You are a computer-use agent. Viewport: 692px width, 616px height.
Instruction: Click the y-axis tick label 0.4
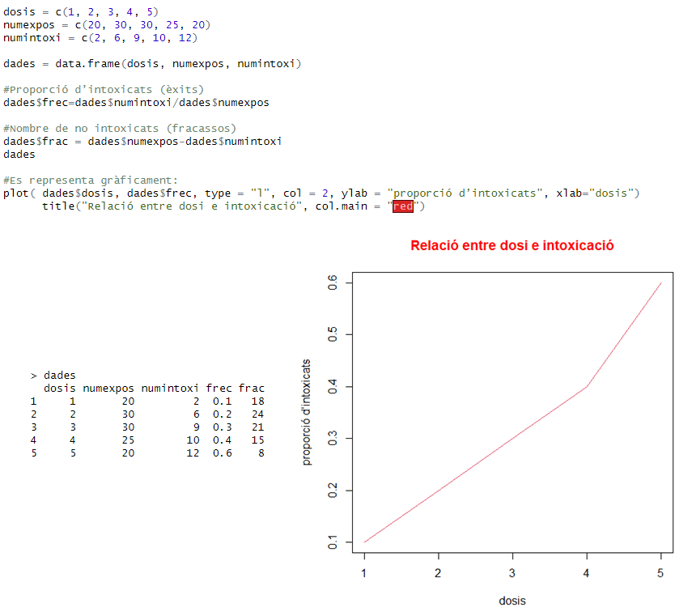click(x=333, y=387)
